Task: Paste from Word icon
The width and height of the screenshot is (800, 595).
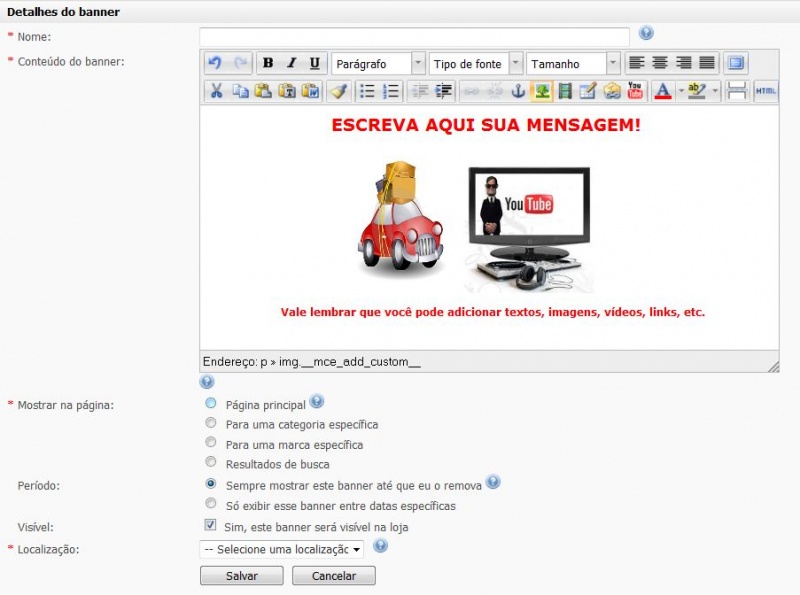Action: (310, 91)
